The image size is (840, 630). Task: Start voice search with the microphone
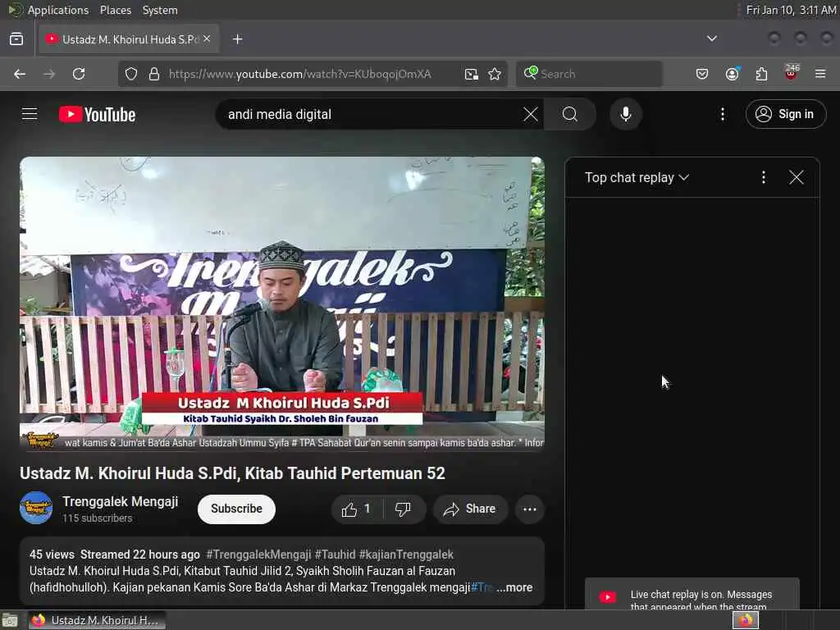click(x=625, y=114)
